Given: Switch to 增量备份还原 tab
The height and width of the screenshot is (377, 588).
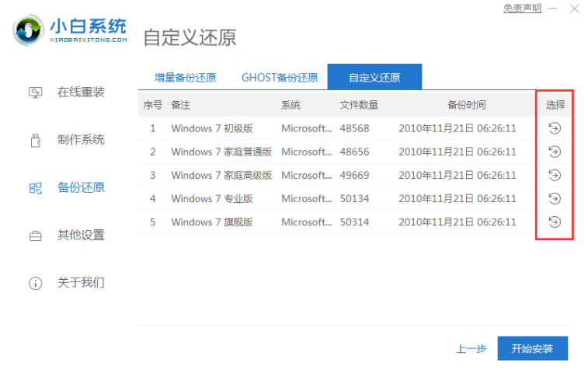Looking at the screenshot, I should pyautogui.click(x=185, y=77).
